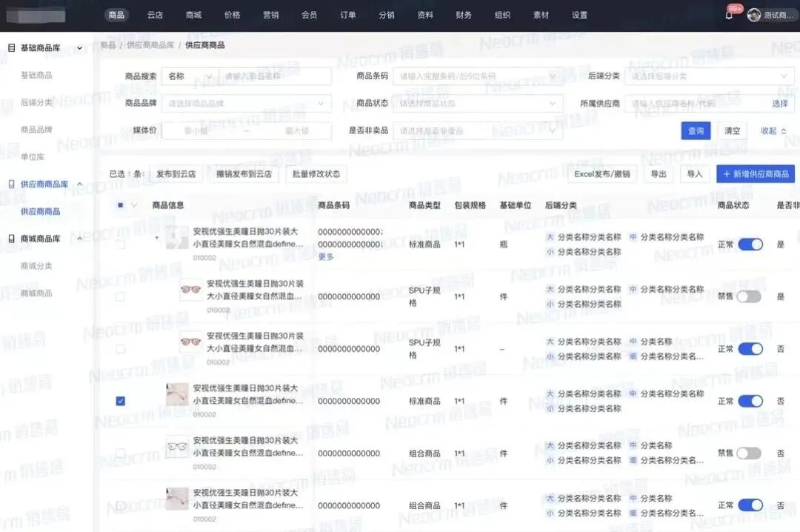Screen dimensions: 800x532
Task: Click the 基础商品库 icon in sidebar
Action: 10,48
